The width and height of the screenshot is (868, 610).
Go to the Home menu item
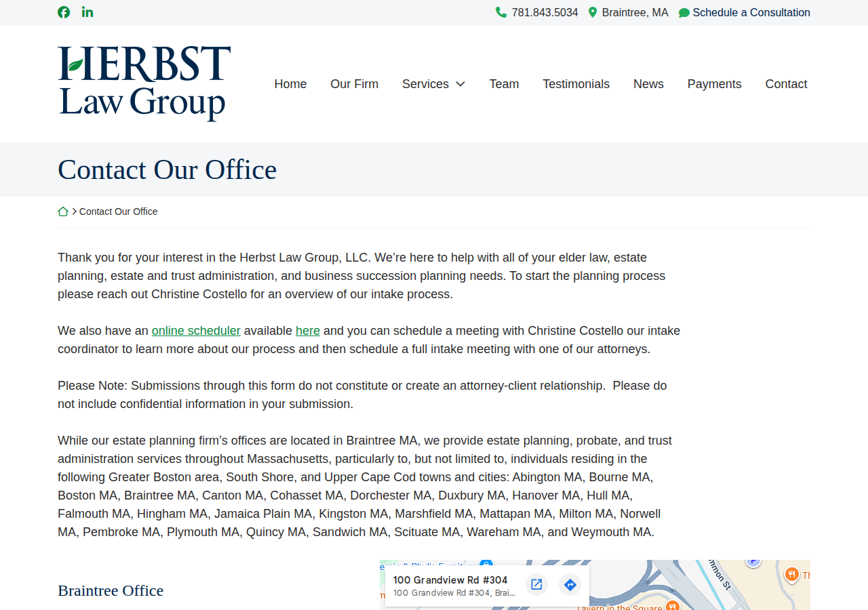pos(290,84)
